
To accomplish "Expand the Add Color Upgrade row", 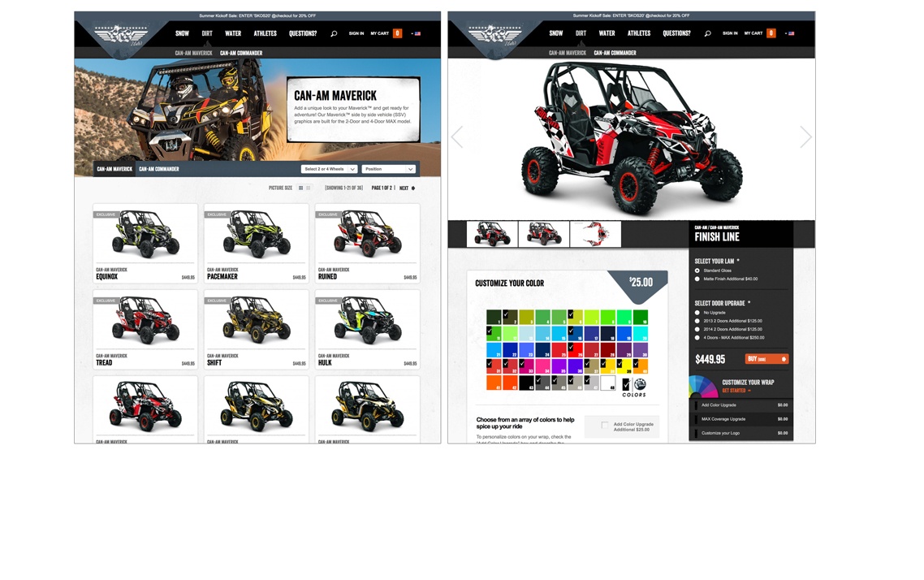I will point(741,405).
